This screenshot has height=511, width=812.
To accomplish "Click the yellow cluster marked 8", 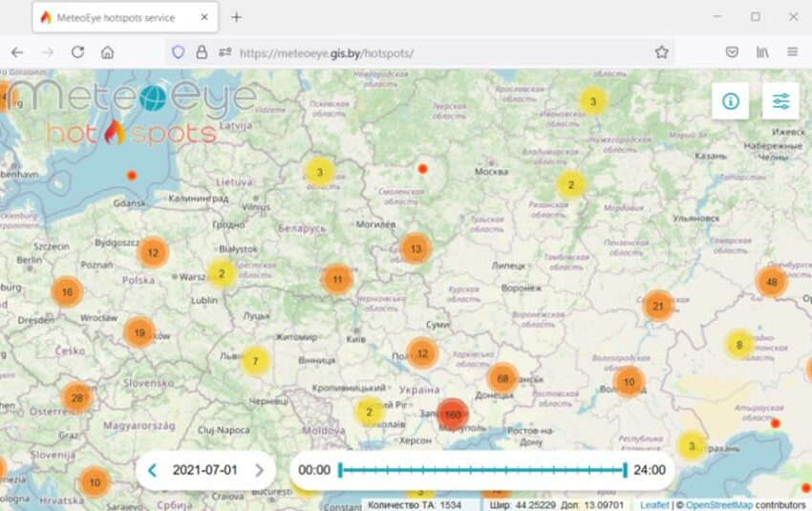I will 739,344.
